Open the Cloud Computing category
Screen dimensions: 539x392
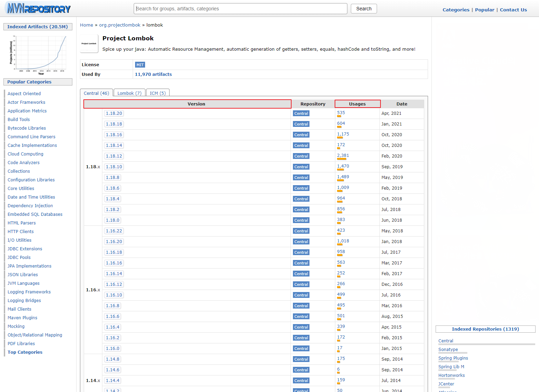(26, 154)
